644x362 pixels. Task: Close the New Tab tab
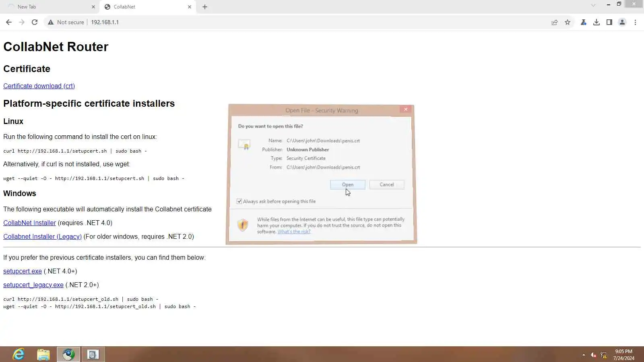(93, 7)
